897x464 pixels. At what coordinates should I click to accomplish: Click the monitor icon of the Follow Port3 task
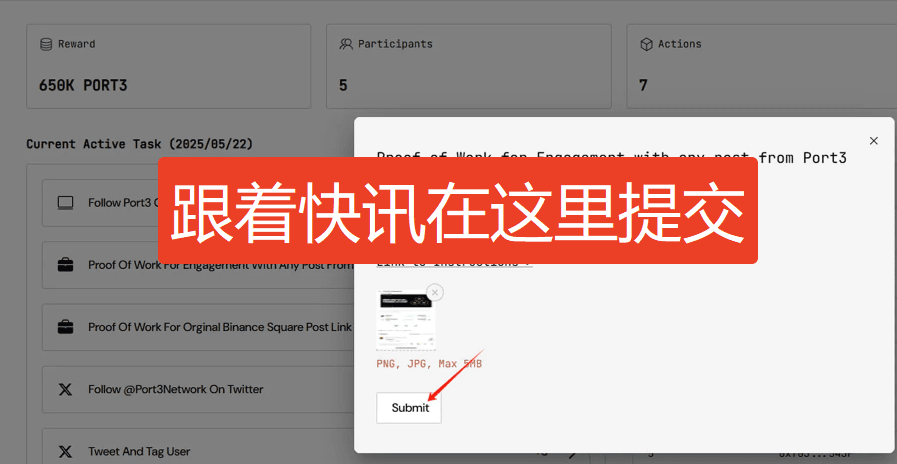tap(65, 203)
